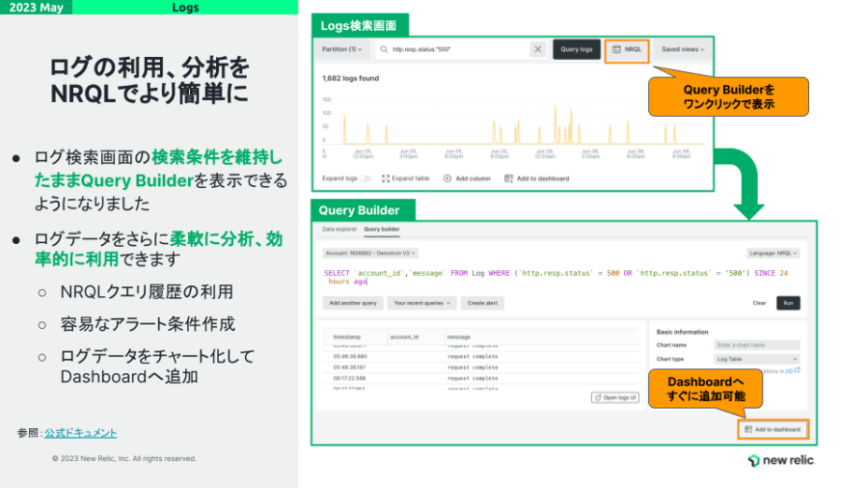Clear the search with the X icon

click(537, 49)
